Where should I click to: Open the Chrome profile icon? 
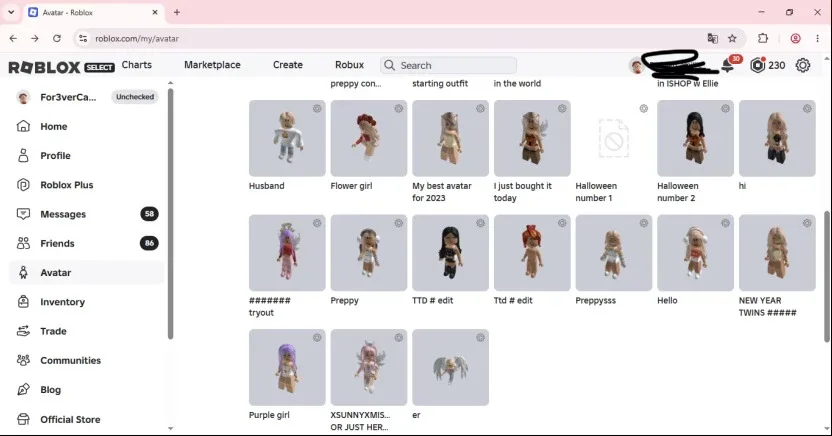(x=795, y=38)
